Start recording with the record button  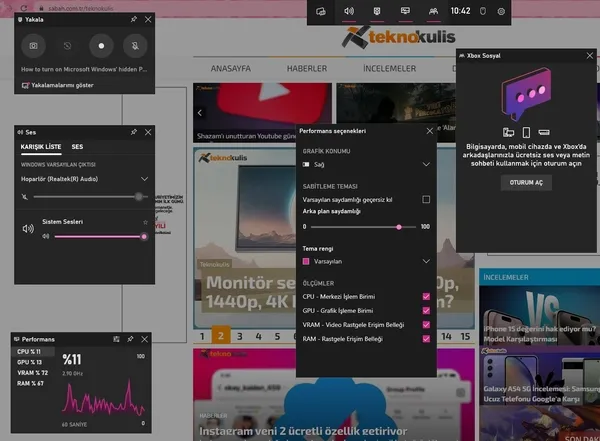pos(101,46)
